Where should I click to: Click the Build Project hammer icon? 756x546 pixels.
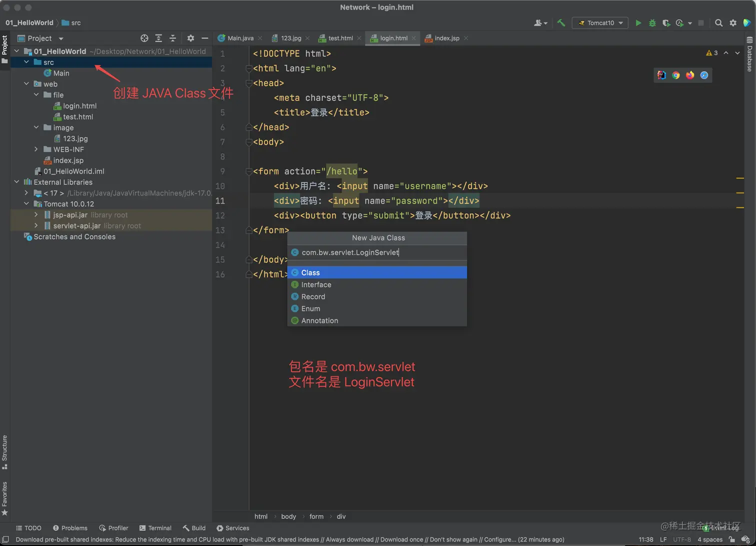pyautogui.click(x=561, y=23)
